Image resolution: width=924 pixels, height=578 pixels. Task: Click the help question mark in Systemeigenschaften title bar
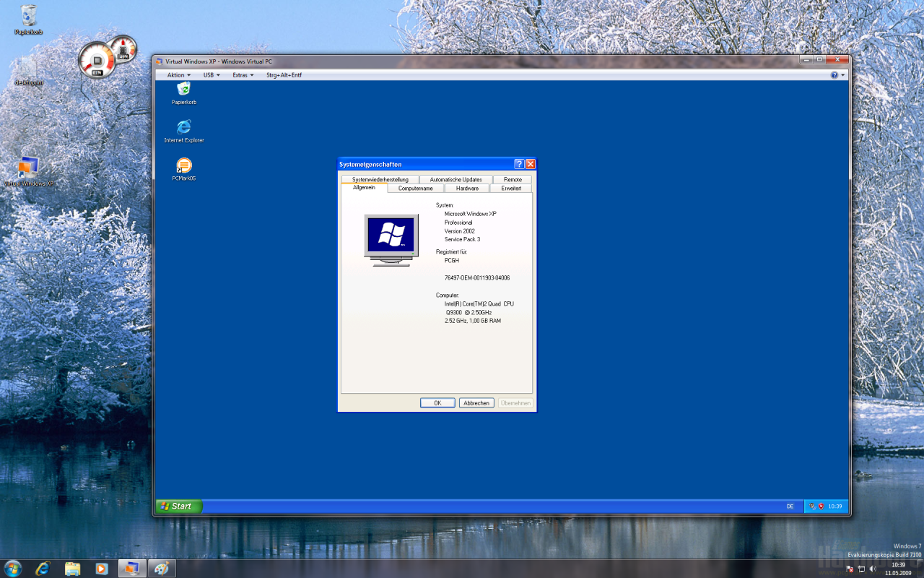click(519, 164)
